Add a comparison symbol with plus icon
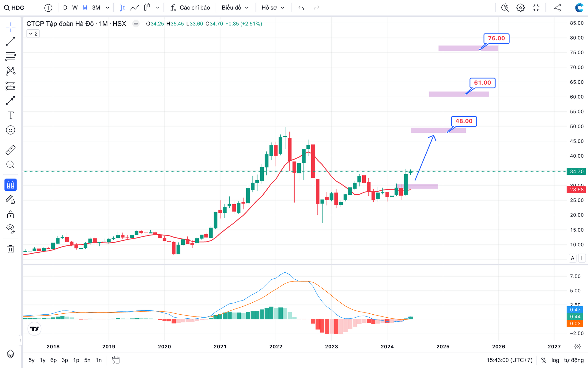This screenshot has height=368, width=588. 48,8
